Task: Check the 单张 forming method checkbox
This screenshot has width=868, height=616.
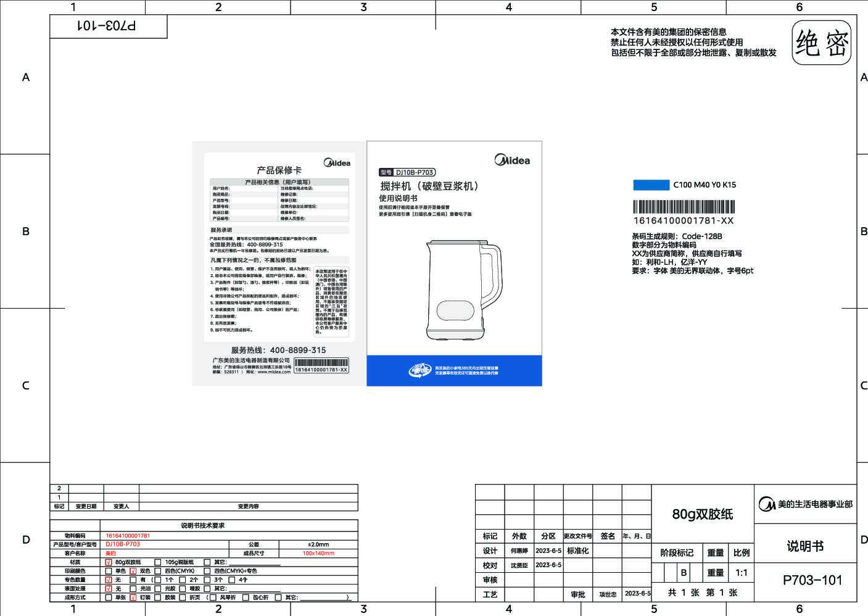Action: pyautogui.click(x=109, y=597)
